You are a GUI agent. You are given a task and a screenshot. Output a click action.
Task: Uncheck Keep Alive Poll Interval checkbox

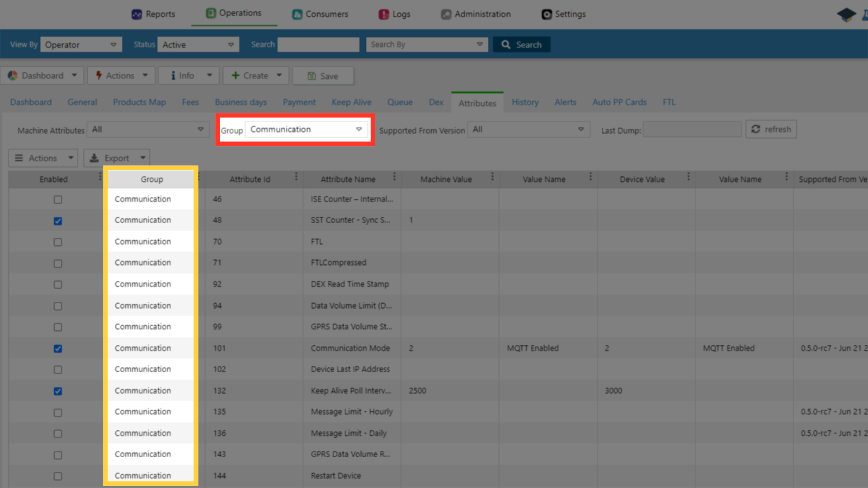click(58, 391)
